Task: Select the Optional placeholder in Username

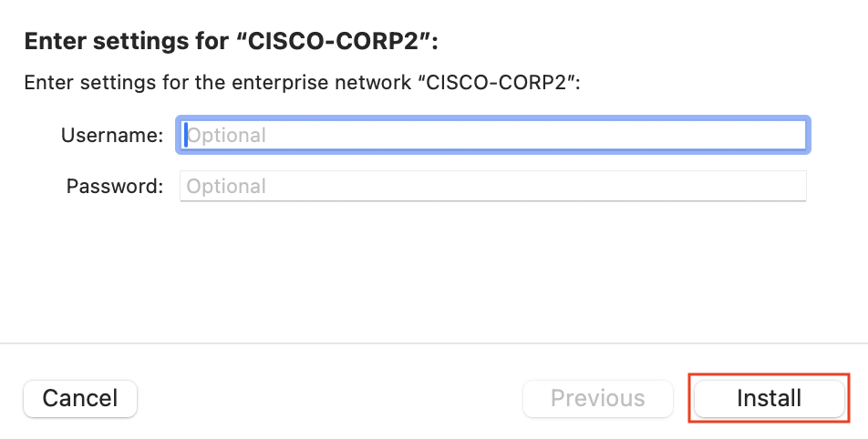Action: tap(227, 136)
